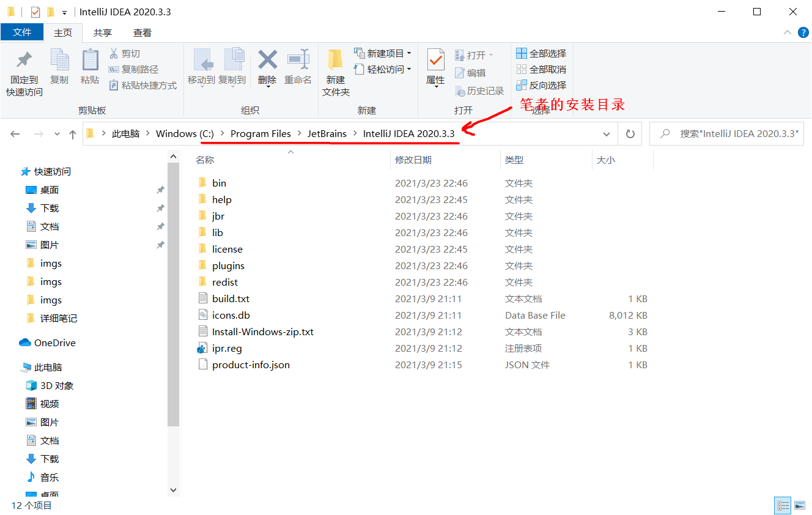812x515 pixels.
Task: Open Recent locations dropdown arrow
Action: point(57,134)
